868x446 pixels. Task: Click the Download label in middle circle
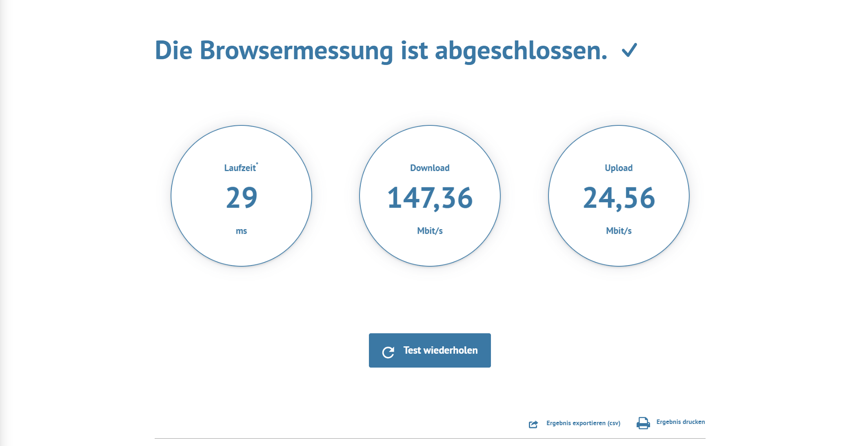click(x=430, y=168)
